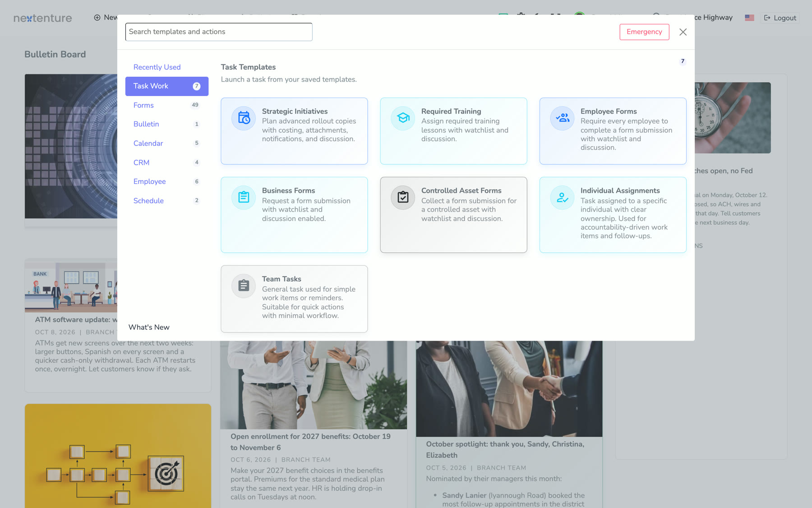
Task: Switch to the Bulletin category
Action: [167, 124]
